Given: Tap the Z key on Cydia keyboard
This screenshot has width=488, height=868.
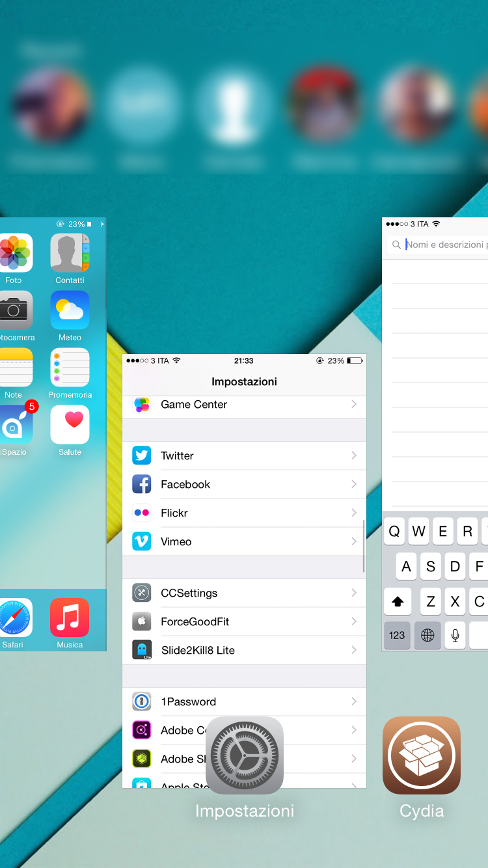Looking at the screenshot, I should point(431,602).
